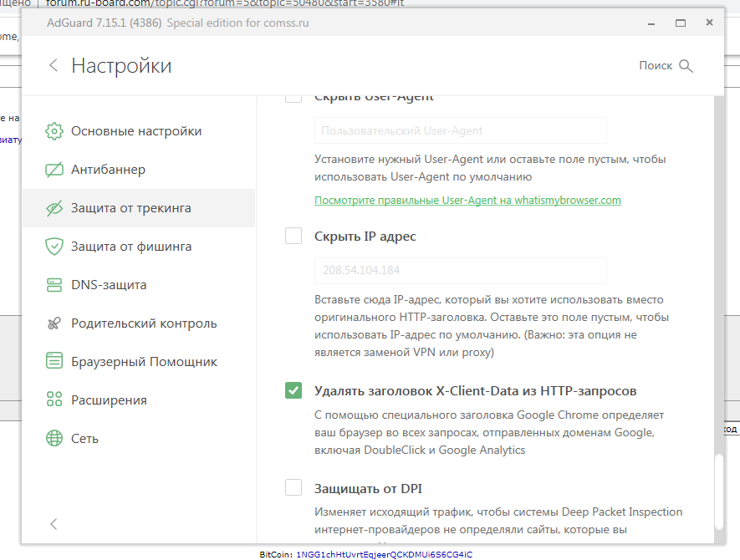
Task: Enable Скрыть IP адрес checkbox
Action: (293, 236)
